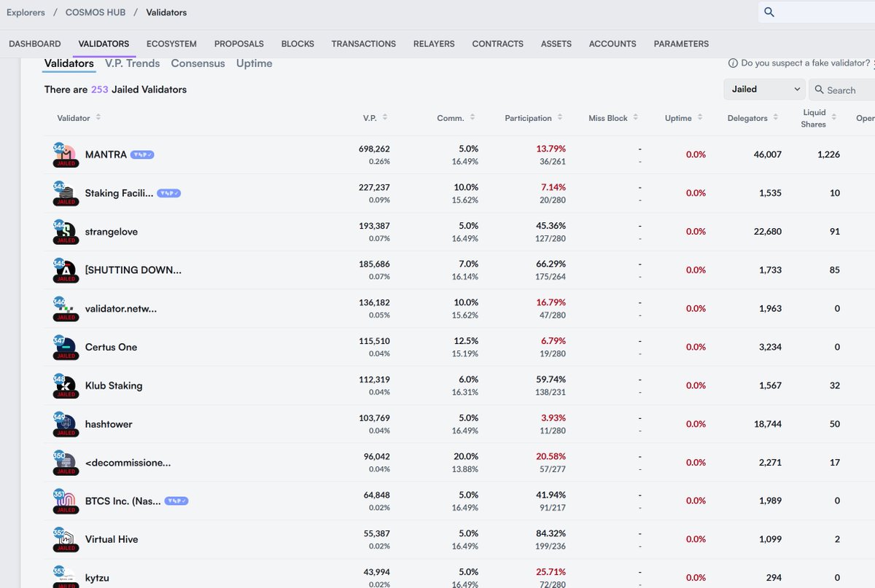
Task: Sort by the Miss Block column arrows
Action: click(x=636, y=117)
